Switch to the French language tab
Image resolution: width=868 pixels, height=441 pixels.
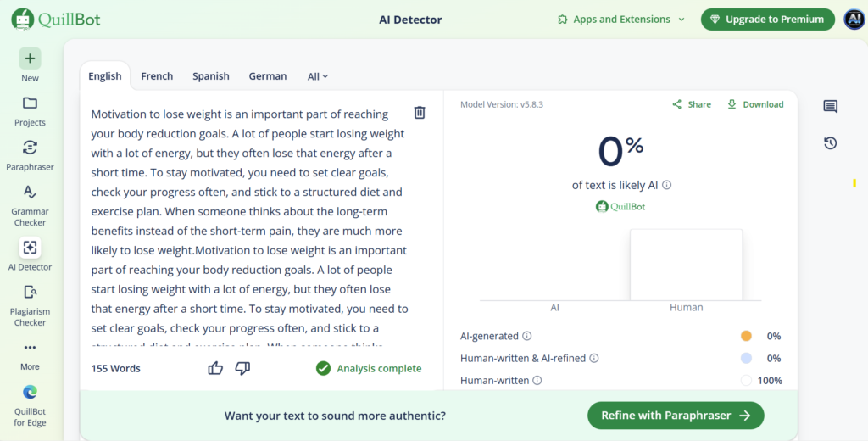click(157, 76)
